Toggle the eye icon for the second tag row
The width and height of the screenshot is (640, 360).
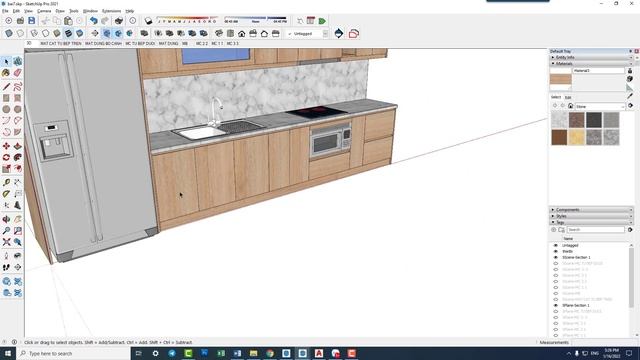(556, 251)
